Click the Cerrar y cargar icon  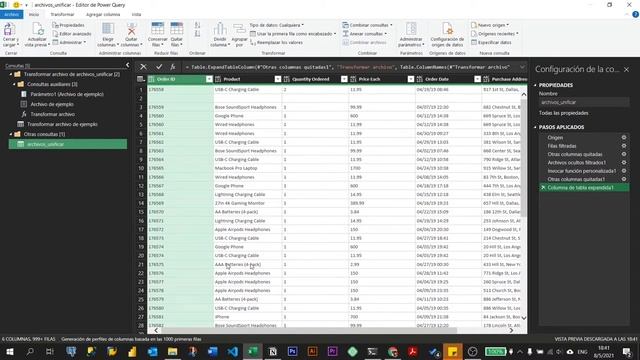10,29
